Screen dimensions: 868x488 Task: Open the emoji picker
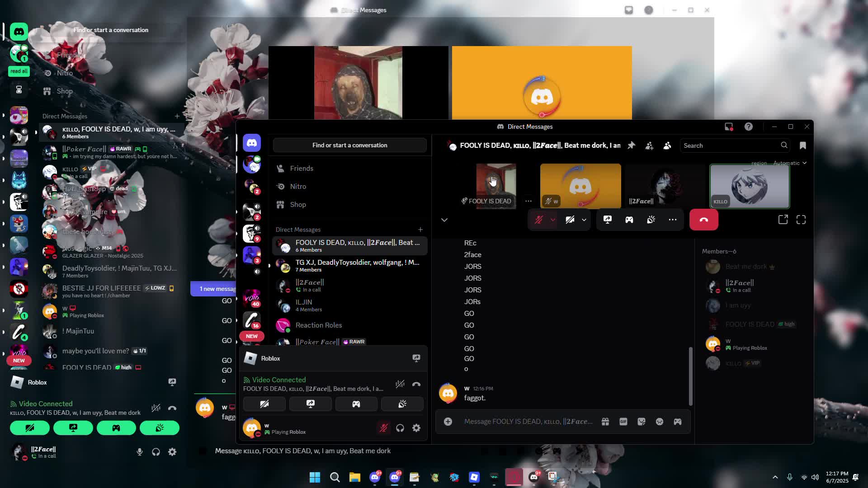point(660,421)
